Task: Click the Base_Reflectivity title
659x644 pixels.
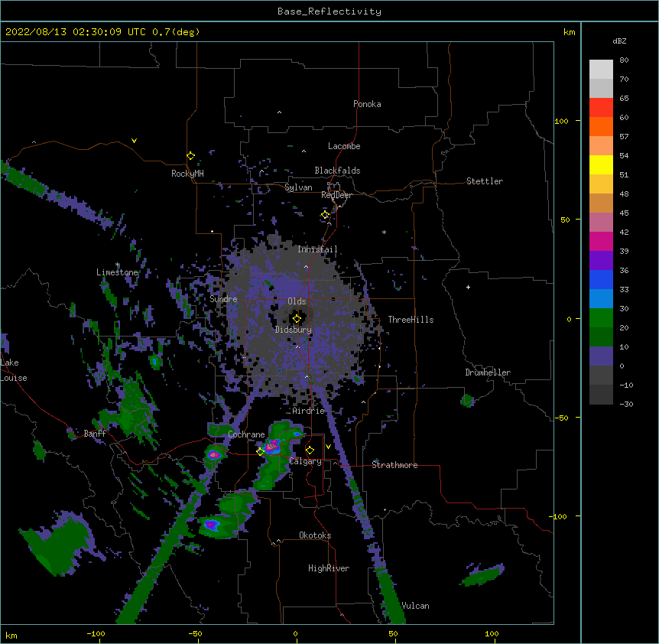Action: [x=329, y=11]
